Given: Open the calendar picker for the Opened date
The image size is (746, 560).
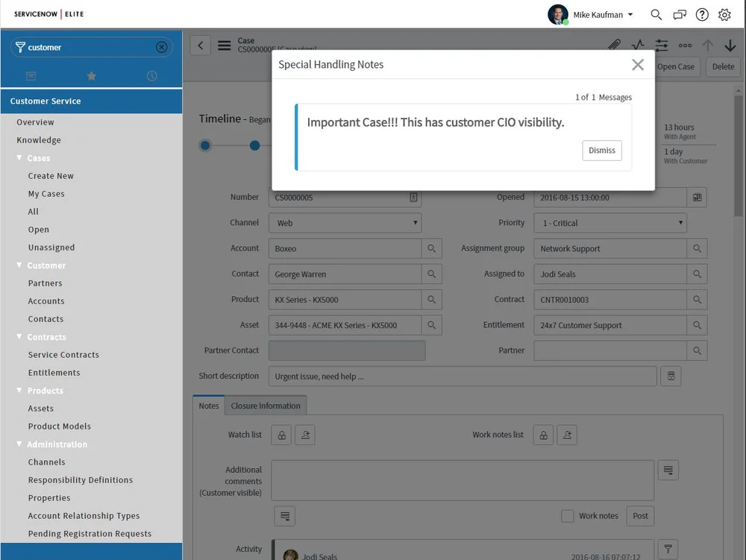Looking at the screenshot, I should coord(698,197).
